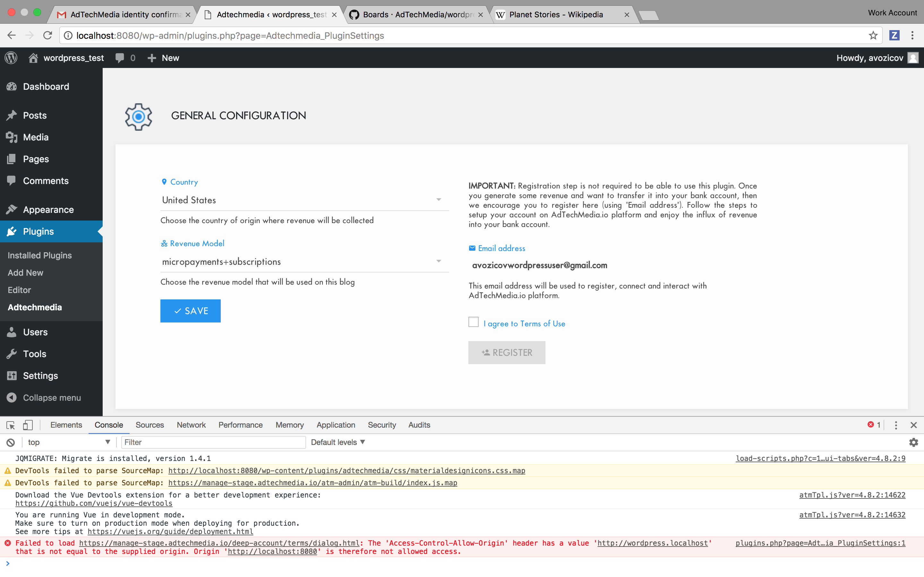Click the blue SAVE button
924x577 pixels.
click(190, 311)
